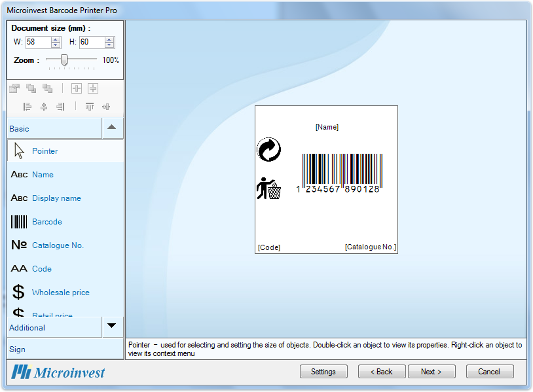This screenshot has width=533, height=392.
Task: Select the Code tool
Action: coord(41,268)
